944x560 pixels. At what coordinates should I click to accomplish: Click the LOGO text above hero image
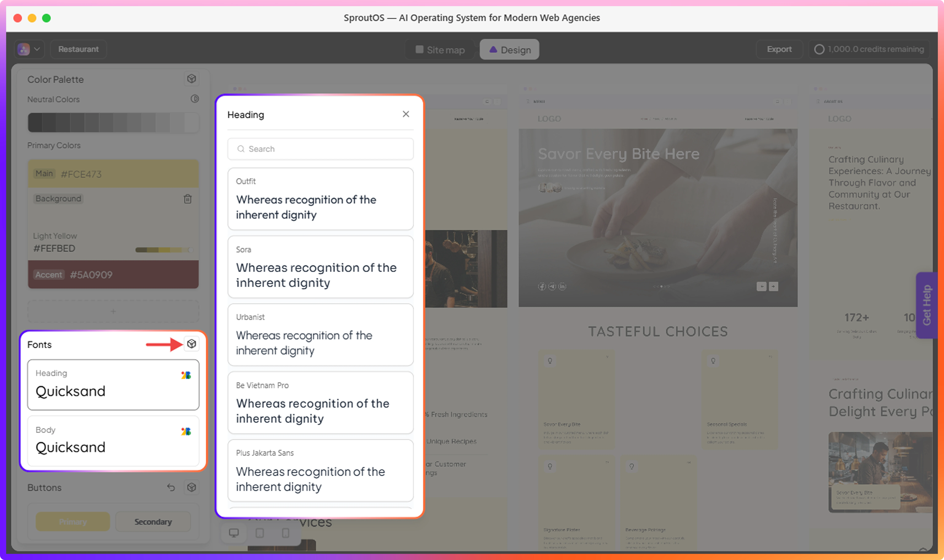[549, 119]
